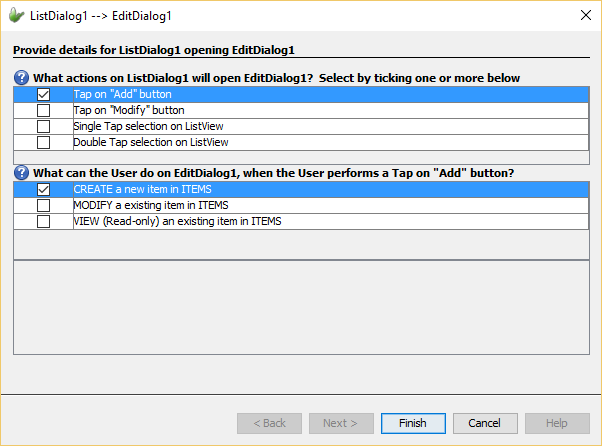Check Double Tap selection on ListView

[x=43, y=143]
